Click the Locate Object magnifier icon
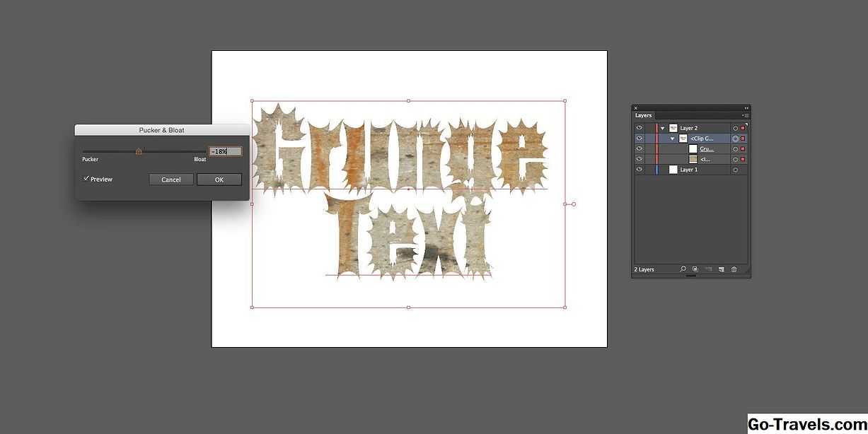Image resolution: width=868 pixels, height=434 pixels. point(683,269)
